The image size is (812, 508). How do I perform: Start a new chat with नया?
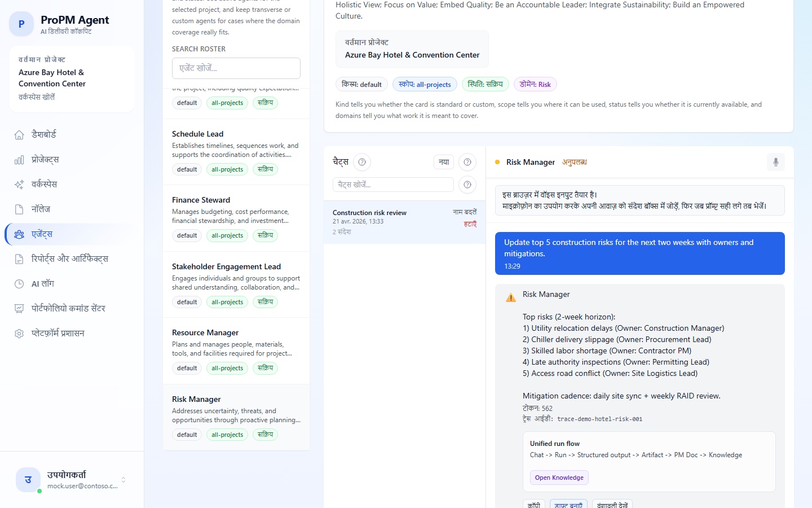pyautogui.click(x=444, y=162)
